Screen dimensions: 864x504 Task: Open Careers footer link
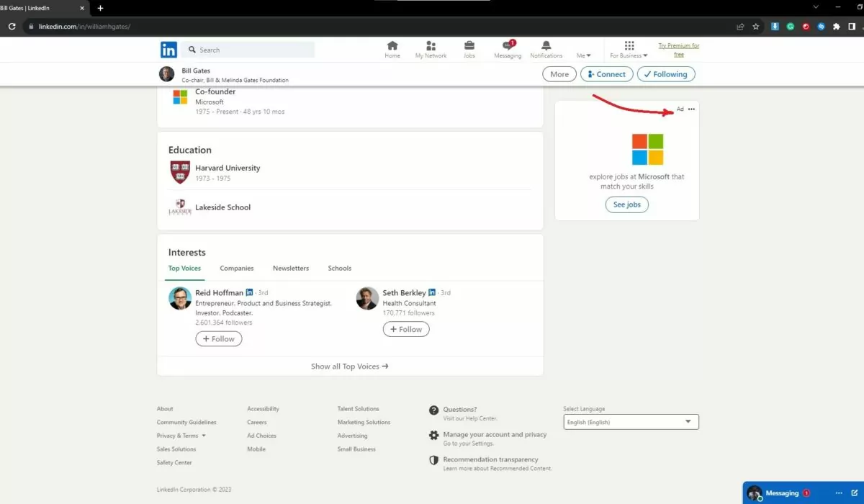(x=256, y=423)
